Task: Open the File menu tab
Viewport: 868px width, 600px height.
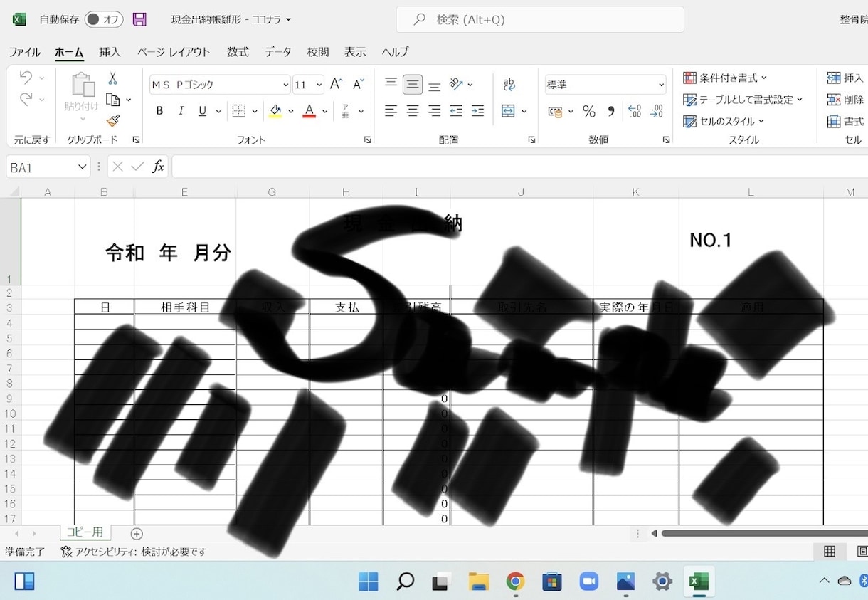Action: 24,52
